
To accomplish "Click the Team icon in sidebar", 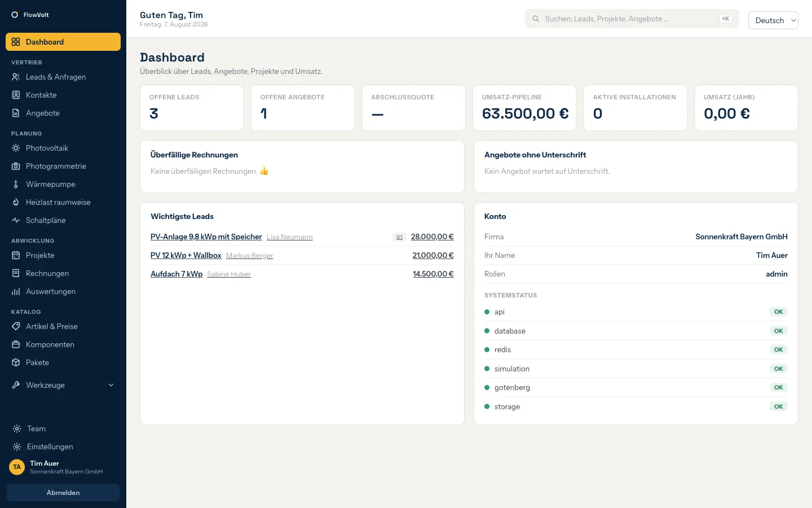I will (17, 428).
